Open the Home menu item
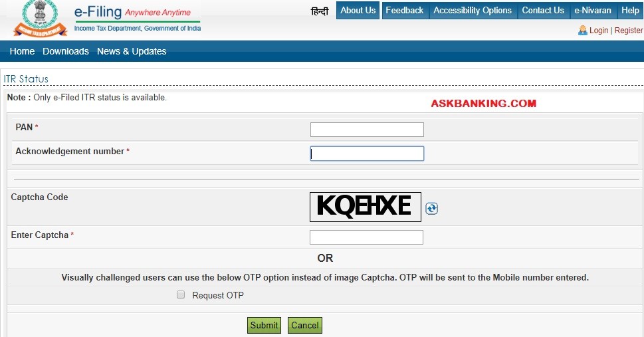This screenshot has height=337, width=644. [x=22, y=51]
